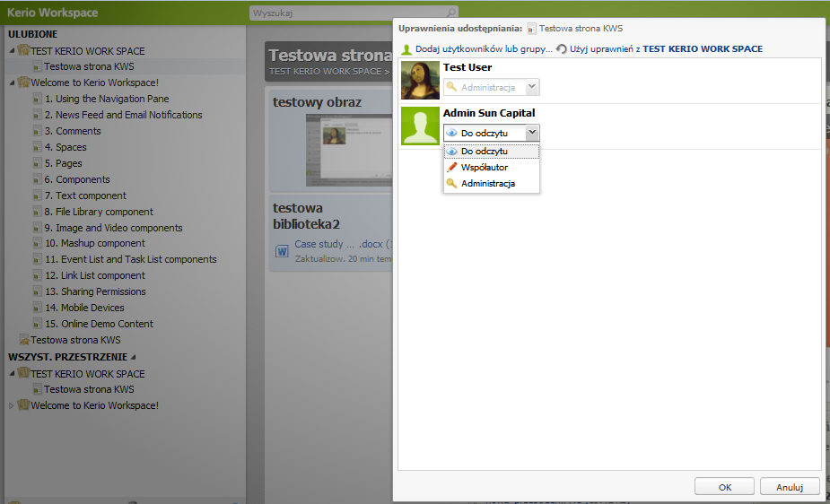Click Test User's Mona Lisa avatar
830x504 pixels.
click(420, 81)
